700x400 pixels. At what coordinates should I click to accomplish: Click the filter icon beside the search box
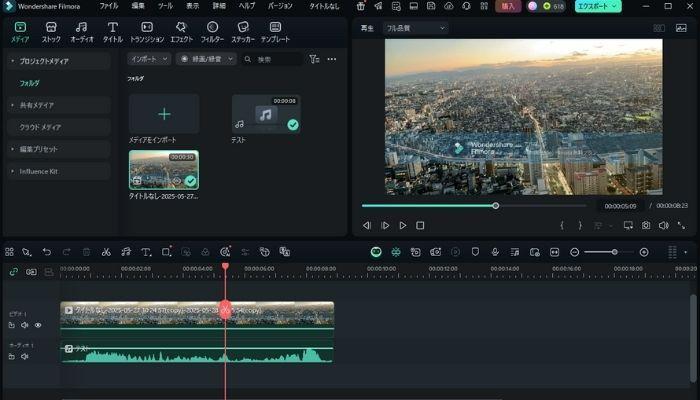tap(314, 59)
